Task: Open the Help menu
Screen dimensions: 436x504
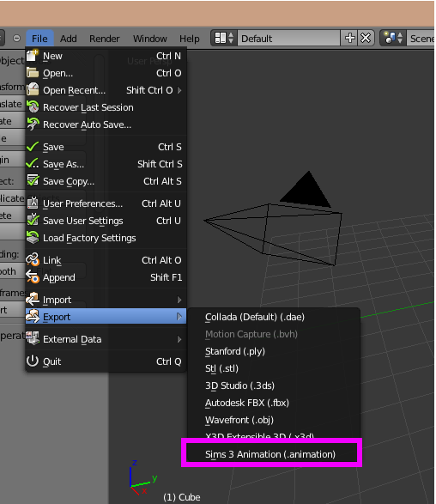Action: pyautogui.click(x=189, y=39)
